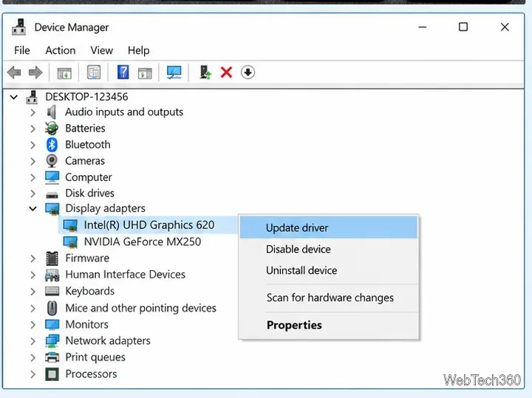The width and height of the screenshot is (532, 398).
Task: Click the Bluetooth category icon
Action: (52, 145)
